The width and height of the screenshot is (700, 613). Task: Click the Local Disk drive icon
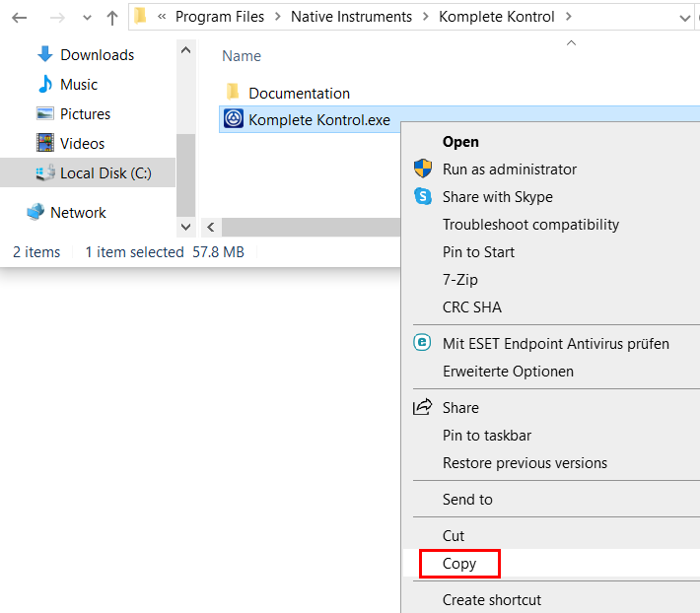pos(45,172)
